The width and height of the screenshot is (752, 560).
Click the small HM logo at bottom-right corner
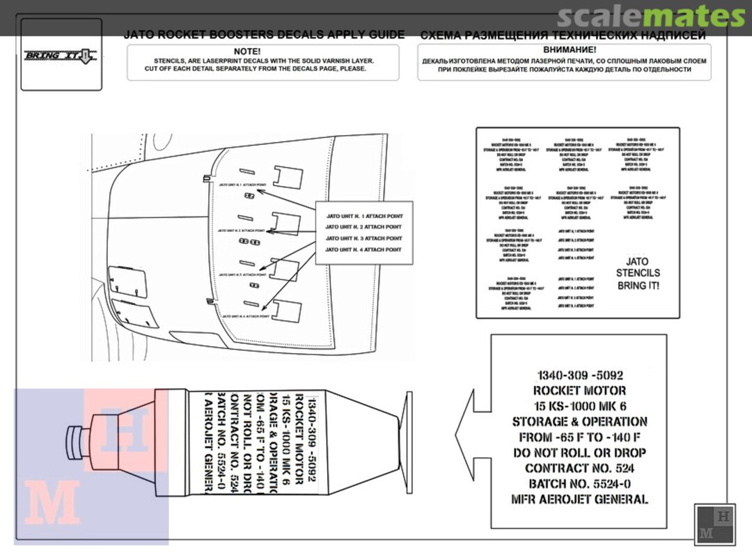(714, 524)
